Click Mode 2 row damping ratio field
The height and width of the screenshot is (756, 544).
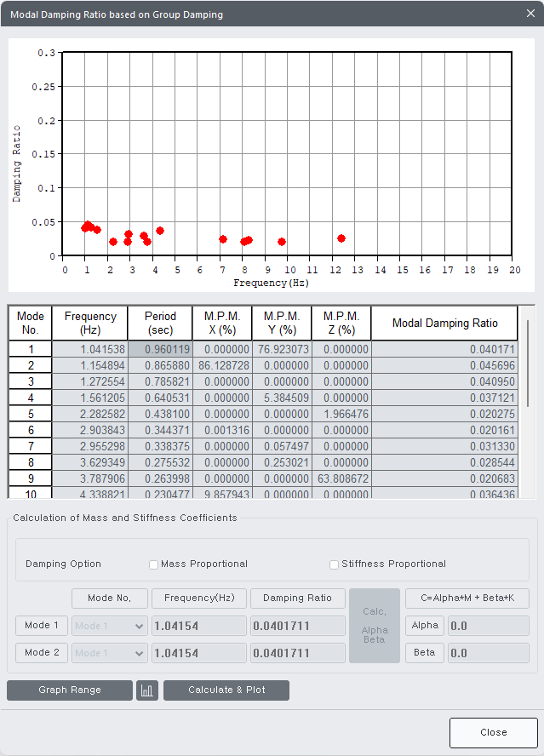click(298, 653)
